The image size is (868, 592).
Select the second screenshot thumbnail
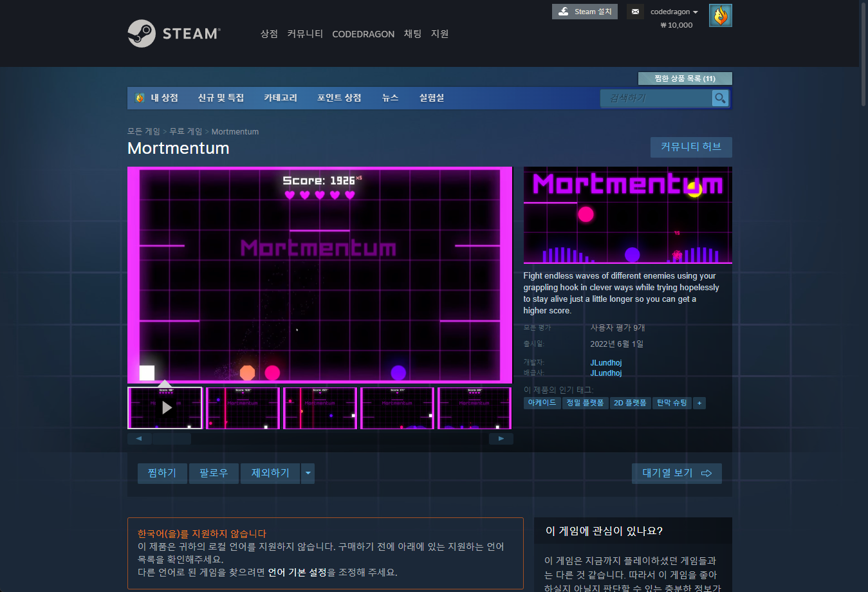[243, 407]
